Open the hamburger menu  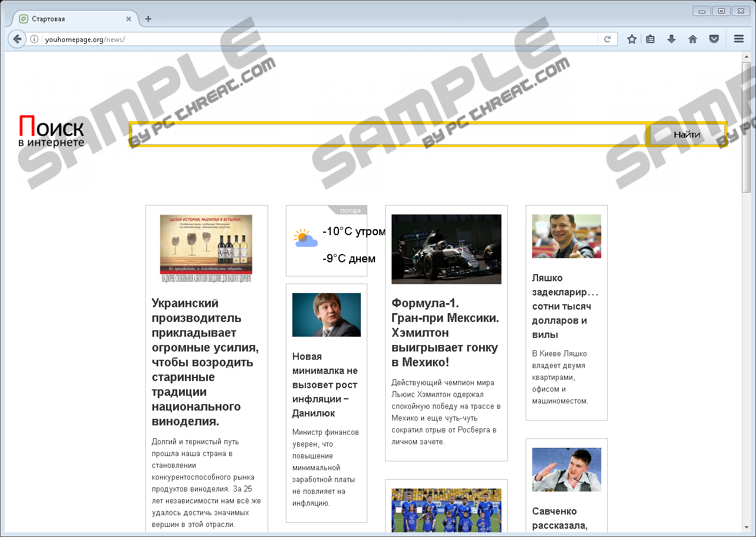[x=738, y=40]
